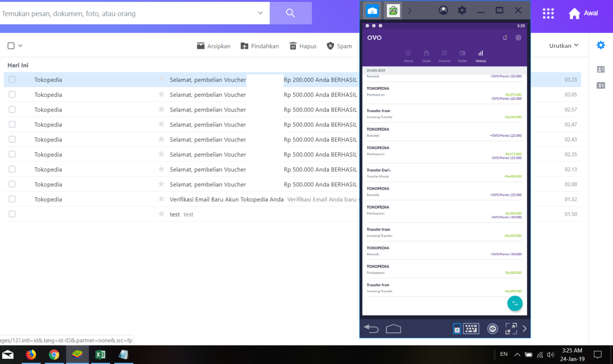Expand the select-all options chevron
The height and width of the screenshot is (364, 613).
click(21, 46)
